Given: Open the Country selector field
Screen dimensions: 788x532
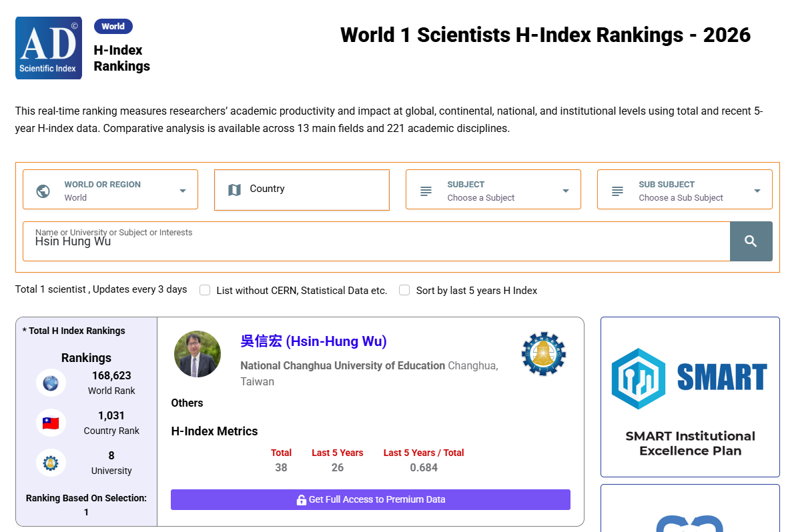Looking at the screenshot, I should (302, 189).
